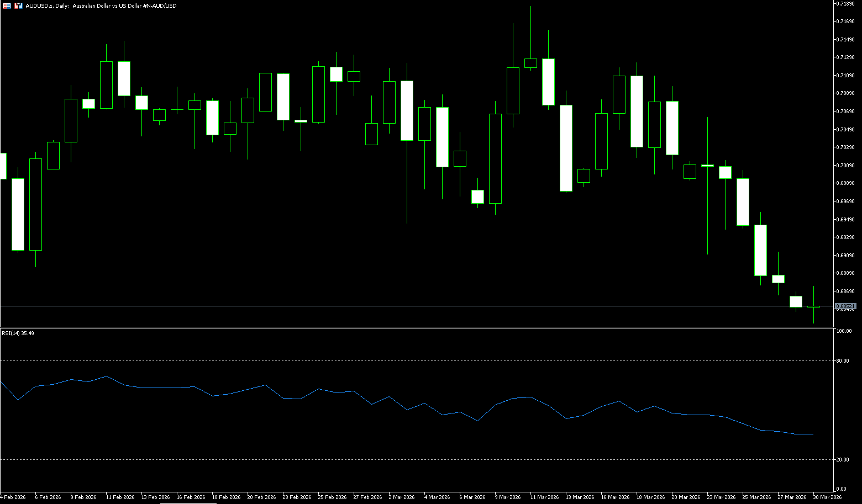This screenshot has height=504, width=862.
Task: Click the 30 Mar 2026 date label
Action: point(827,497)
